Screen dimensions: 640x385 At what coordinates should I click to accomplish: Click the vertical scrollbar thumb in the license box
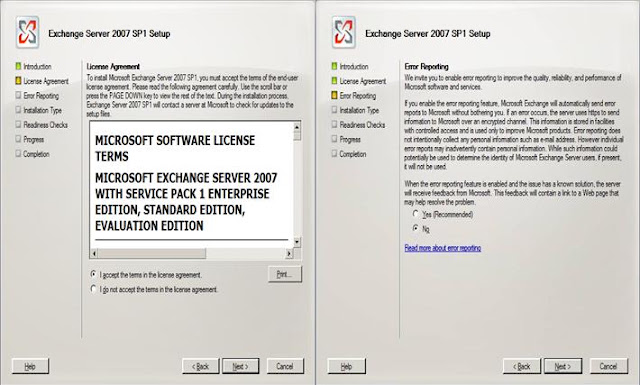click(x=297, y=136)
